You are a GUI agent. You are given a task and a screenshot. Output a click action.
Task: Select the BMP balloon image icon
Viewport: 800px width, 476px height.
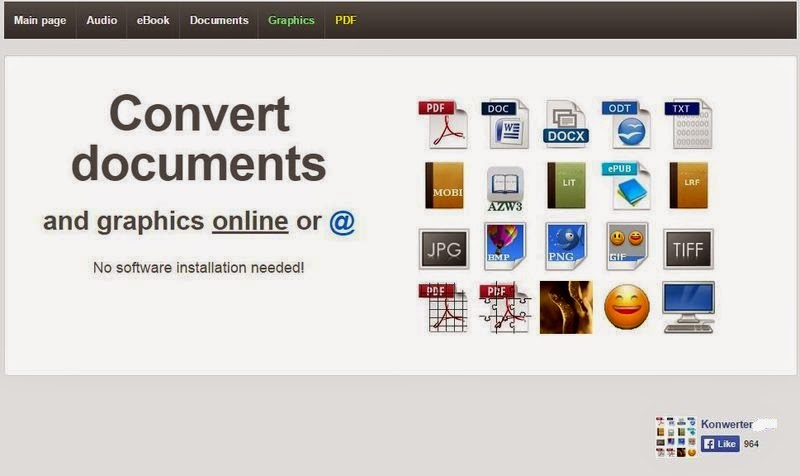[505, 246]
